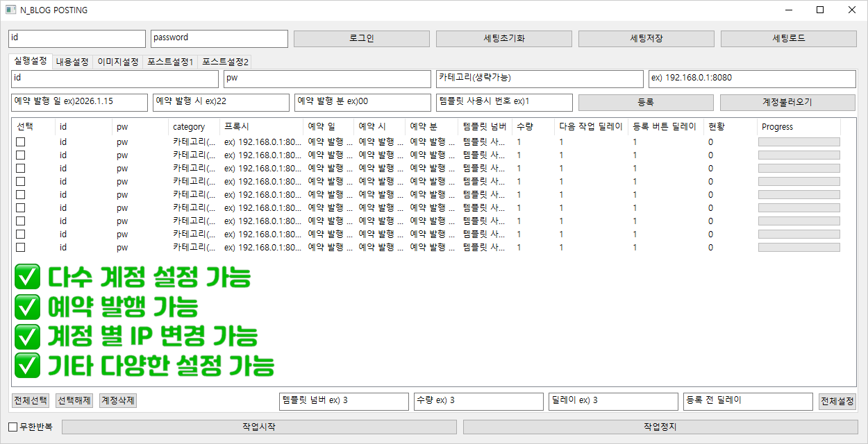Image resolution: width=868 pixels, height=444 pixels.
Task: Stop the job with 작업정지 button
Action: (660, 427)
